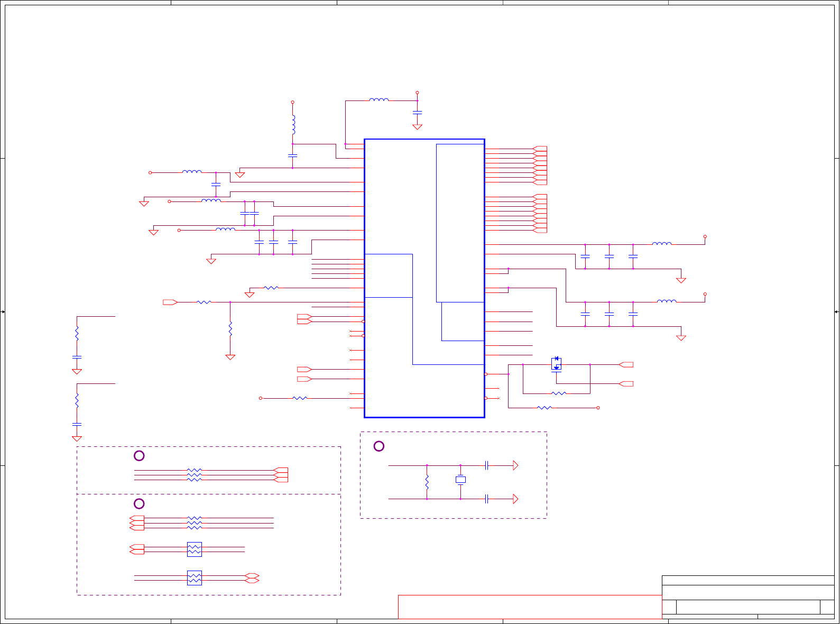The image size is (840, 624).
Task: Select the crystal oscillator symbol
Action: pos(460,480)
